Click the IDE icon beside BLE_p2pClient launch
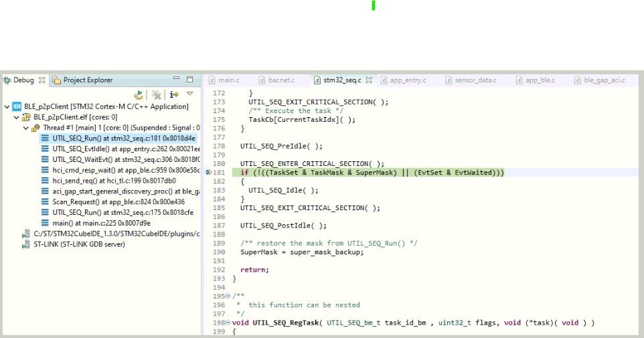Image resolution: width=644 pixels, height=338 pixels. (x=17, y=107)
